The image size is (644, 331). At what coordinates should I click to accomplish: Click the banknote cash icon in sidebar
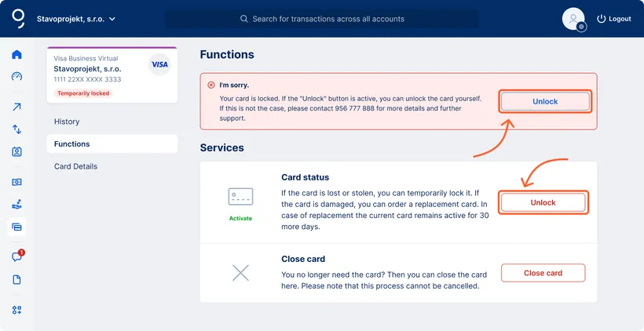coord(16,182)
